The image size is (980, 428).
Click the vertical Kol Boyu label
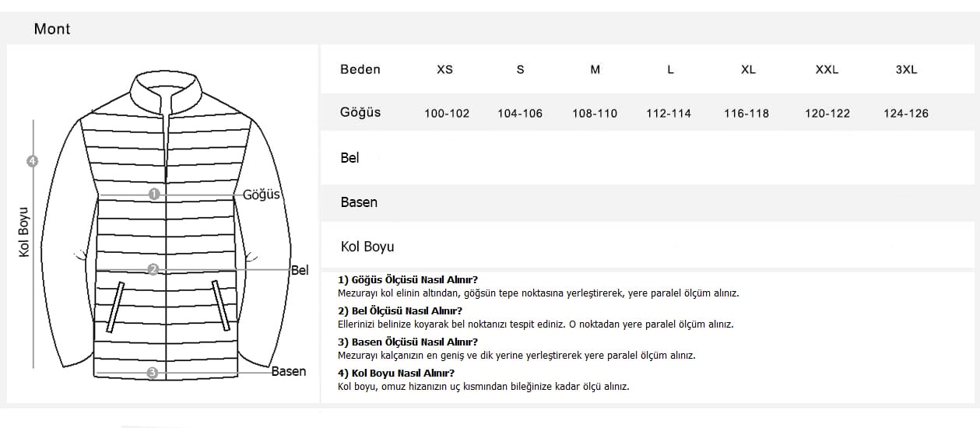[23, 232]
